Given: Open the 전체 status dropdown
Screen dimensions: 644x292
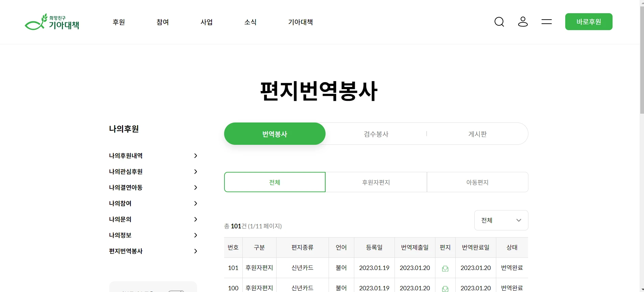Looking at the screenshot, I should 501,220.
